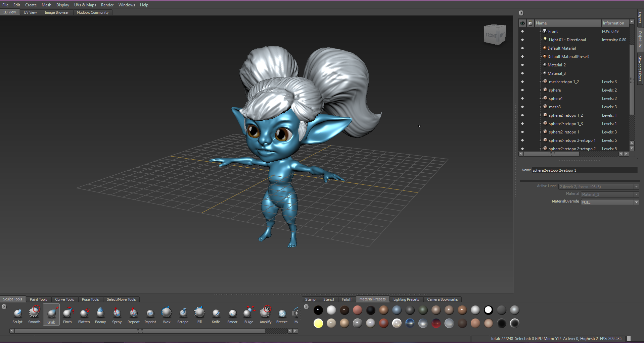Select the Amplify tool
This screenshot has height=343, width=644.
[x=265, y=315]
